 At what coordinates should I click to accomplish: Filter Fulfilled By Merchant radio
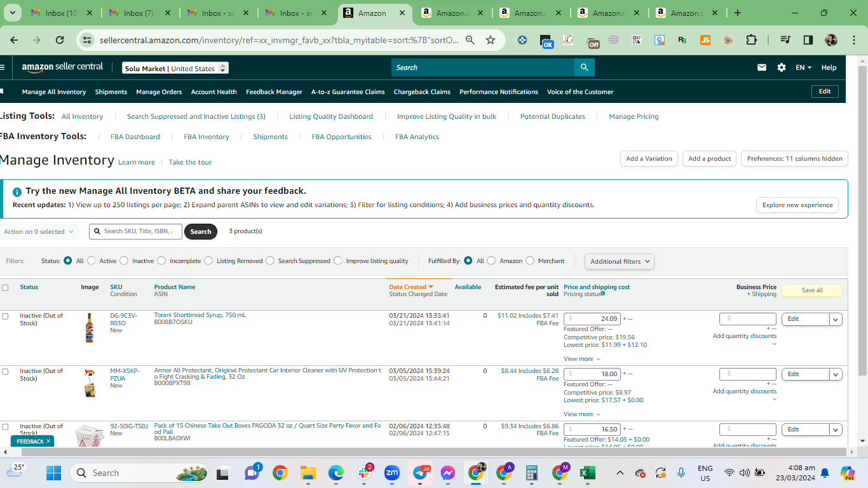click(530, 261)
